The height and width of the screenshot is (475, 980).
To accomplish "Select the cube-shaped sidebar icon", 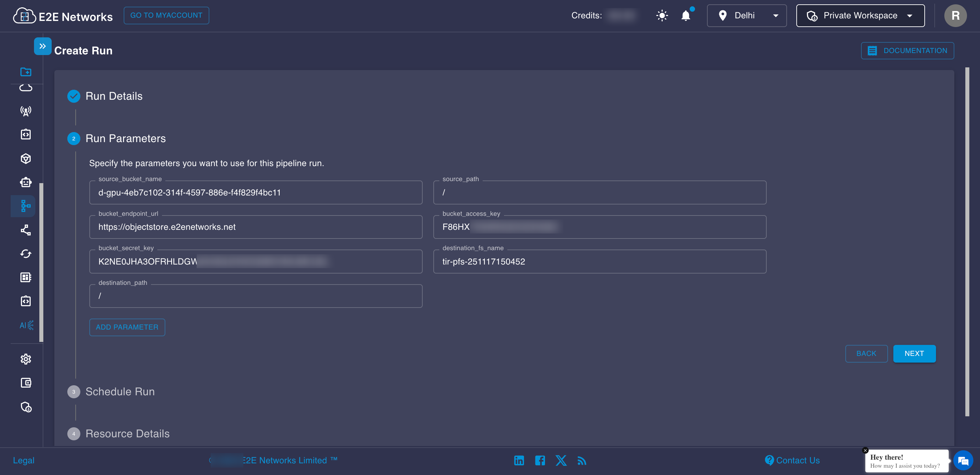I will (x=25, y=158).
